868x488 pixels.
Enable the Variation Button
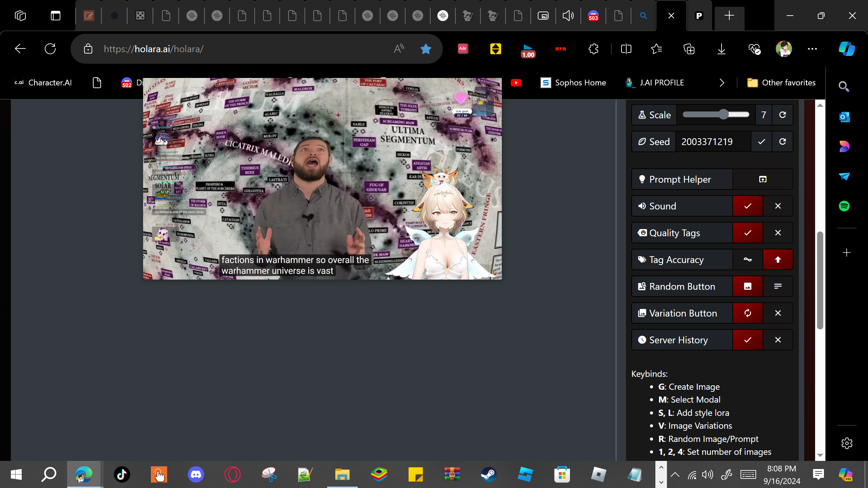(x=748, y=313)
